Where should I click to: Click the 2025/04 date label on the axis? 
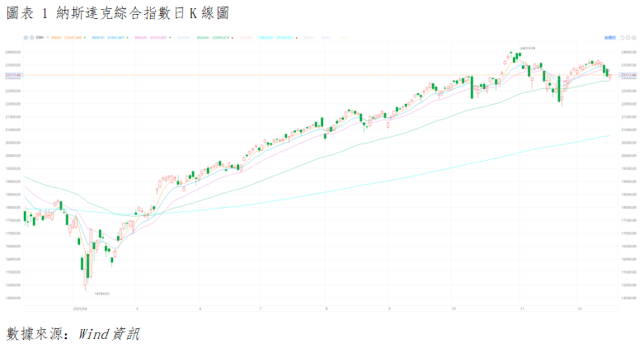tap(80, 308)
